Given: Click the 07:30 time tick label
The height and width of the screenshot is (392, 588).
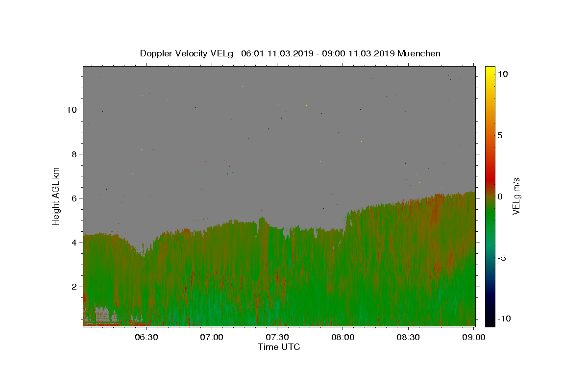Looking at the screenshot, I should pos(277,337).
